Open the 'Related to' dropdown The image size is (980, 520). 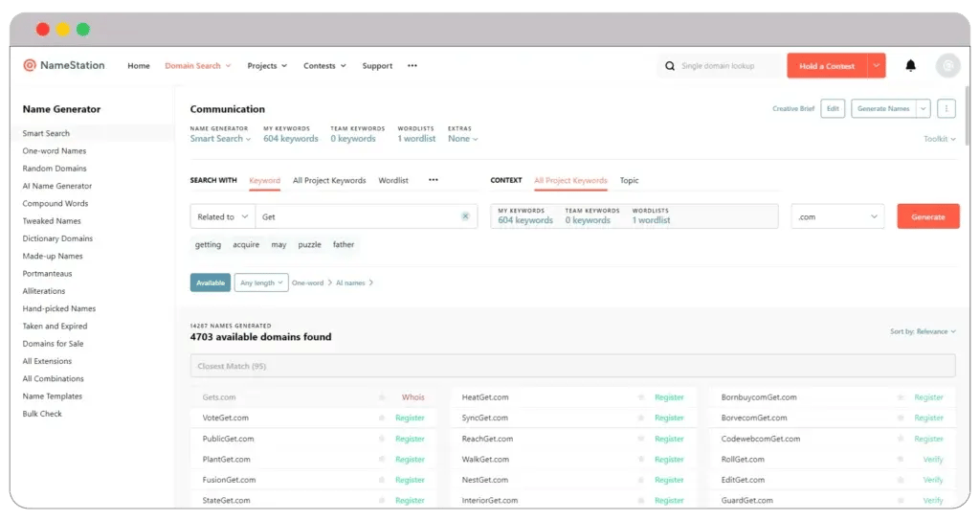click(222, 216)
